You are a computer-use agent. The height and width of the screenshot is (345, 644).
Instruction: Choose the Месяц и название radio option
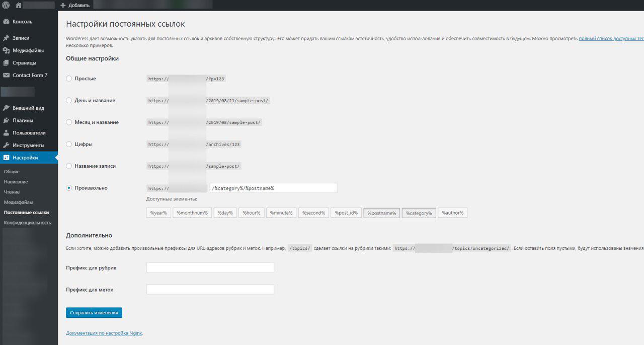(x=69, y=122)
